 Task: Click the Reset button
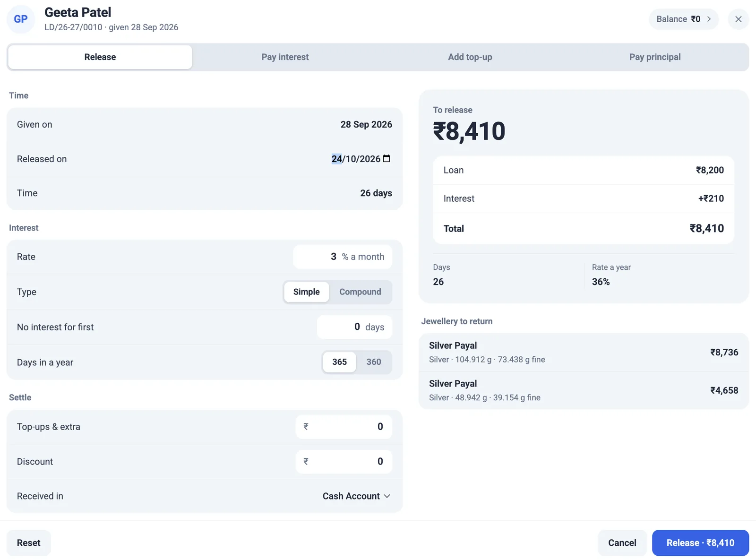pos(29,543)
